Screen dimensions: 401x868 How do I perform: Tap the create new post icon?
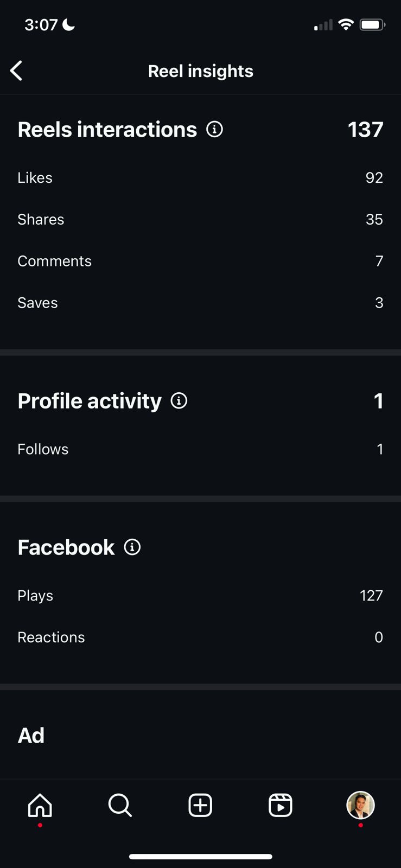[200, 805]
